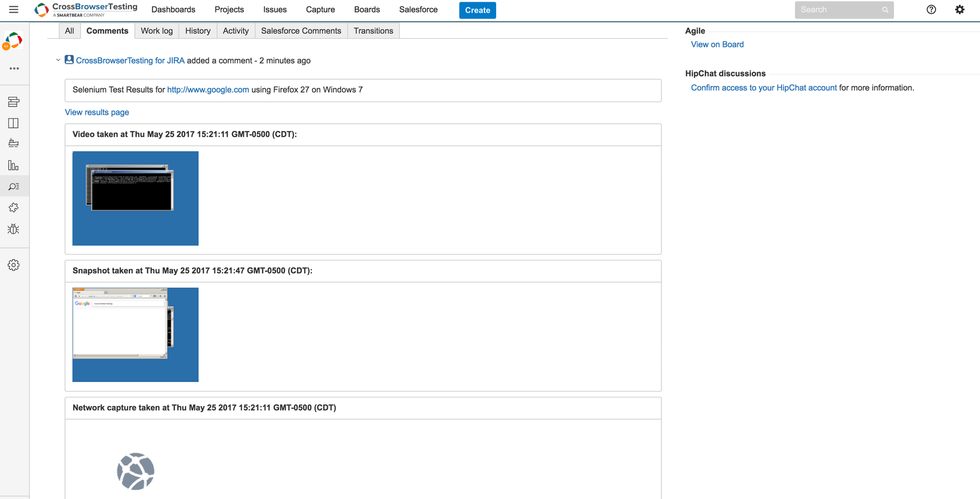Viewport: 980px width, 499px height.
Task: Open the backlog icon in sidebar
Action: tap(13, 102)
